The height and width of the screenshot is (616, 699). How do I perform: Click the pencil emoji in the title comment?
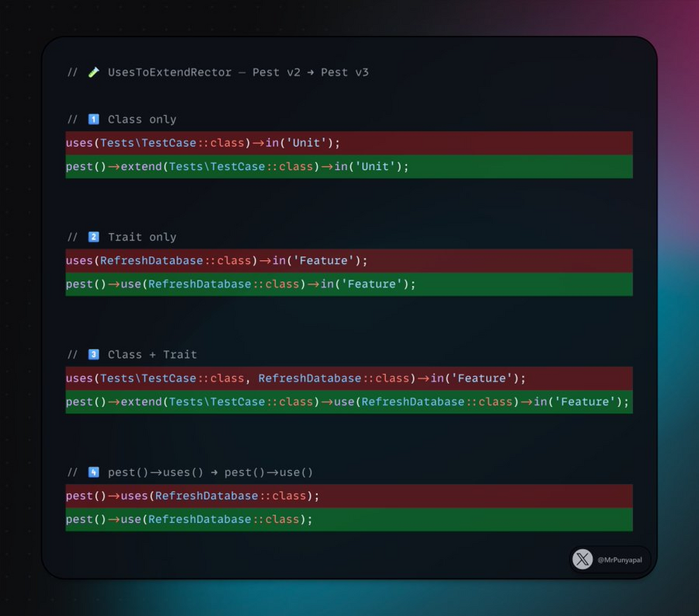tap(94, 72)
